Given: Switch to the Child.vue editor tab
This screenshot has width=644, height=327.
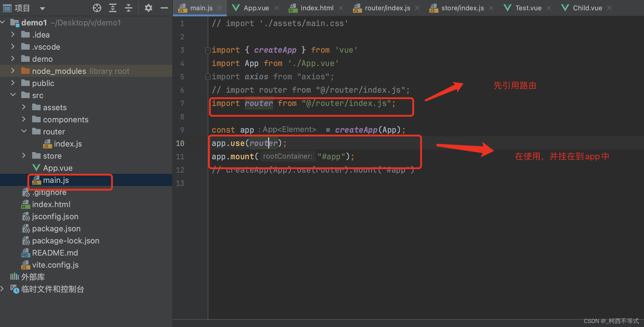Looking at the screenshot, I should 587,8.
